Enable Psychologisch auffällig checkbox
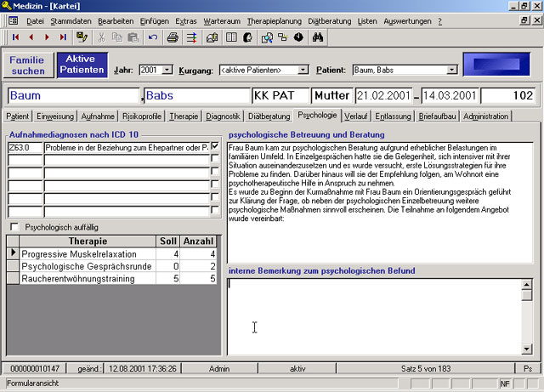The height and width of the screenshot is (392, 544). click(14, 227)
